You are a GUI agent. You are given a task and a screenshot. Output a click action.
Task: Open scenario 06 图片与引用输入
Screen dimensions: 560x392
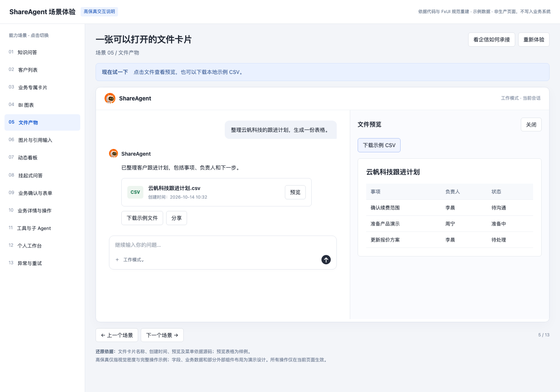(42, 140)
